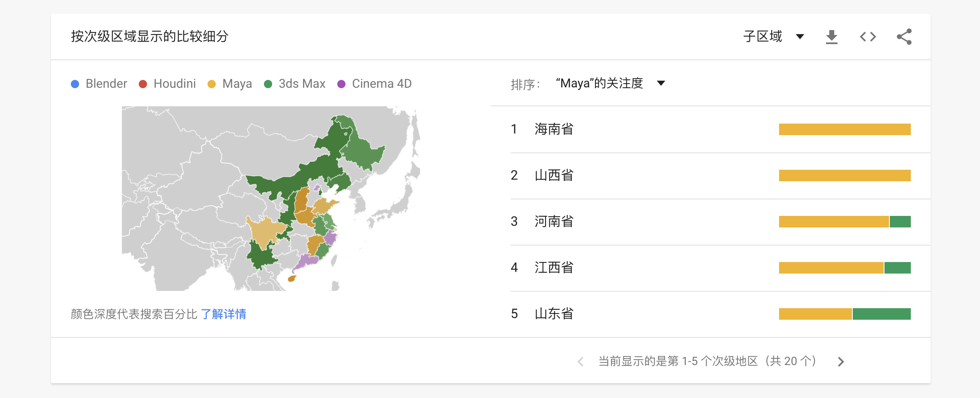Click the yellow segment in 江西省 bar

[831, 268]
